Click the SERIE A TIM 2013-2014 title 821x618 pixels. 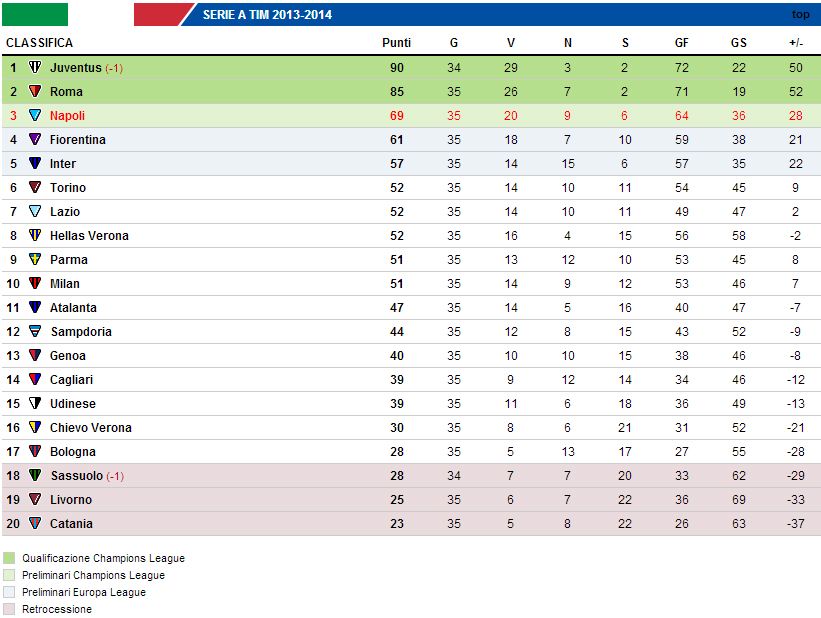point(267,15)
